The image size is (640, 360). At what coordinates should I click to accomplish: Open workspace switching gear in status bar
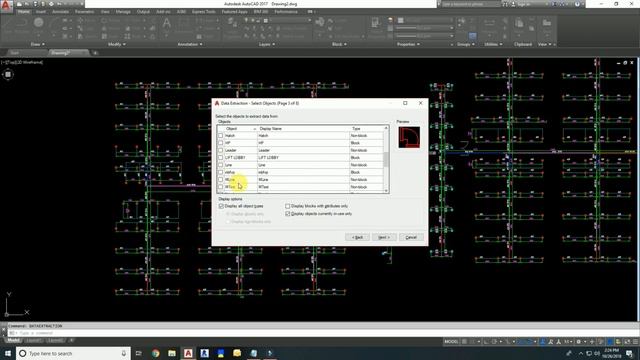coord(578,342)
